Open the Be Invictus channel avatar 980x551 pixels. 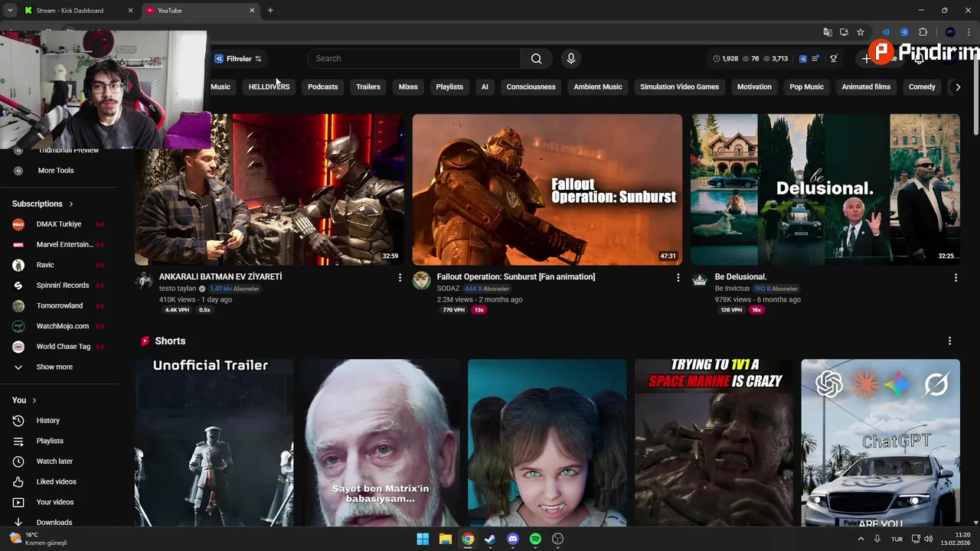point(700,281)
